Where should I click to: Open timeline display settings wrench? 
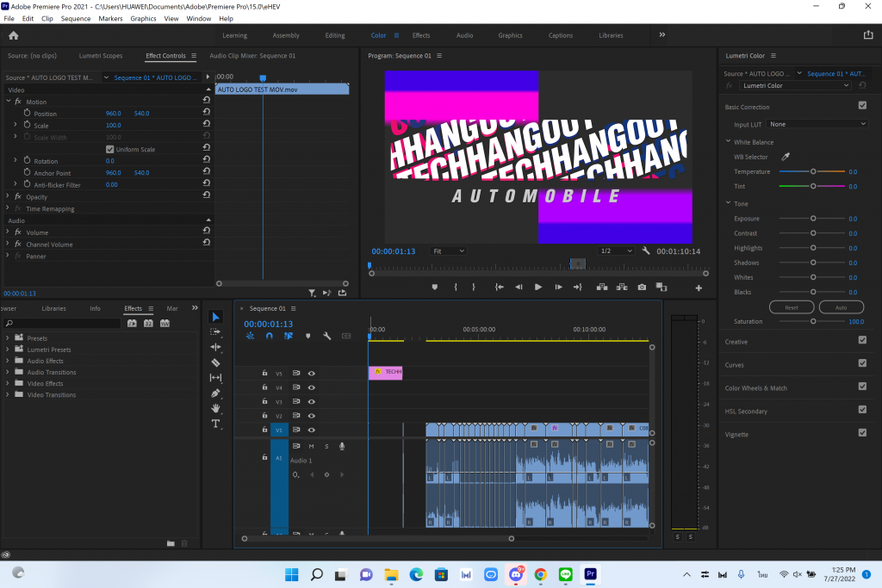tap(326, 336)
